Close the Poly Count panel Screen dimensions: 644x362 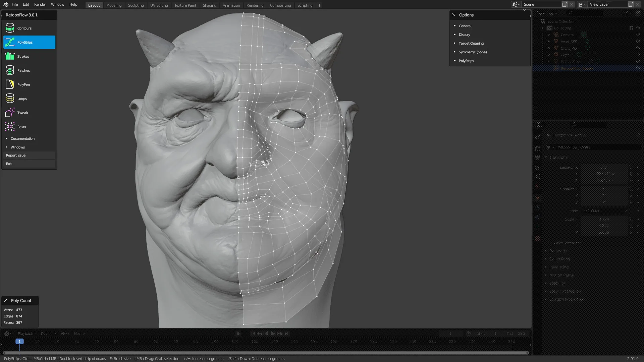(6, 300)
